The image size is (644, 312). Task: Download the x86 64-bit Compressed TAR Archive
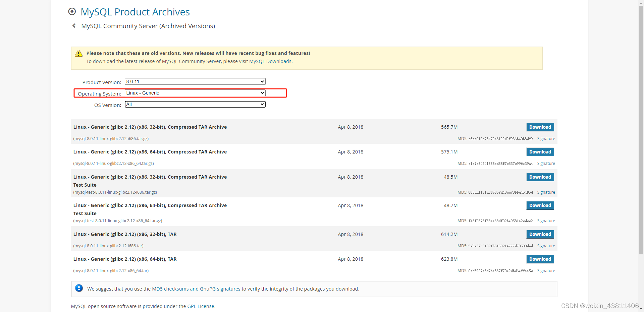click(540, 152)
